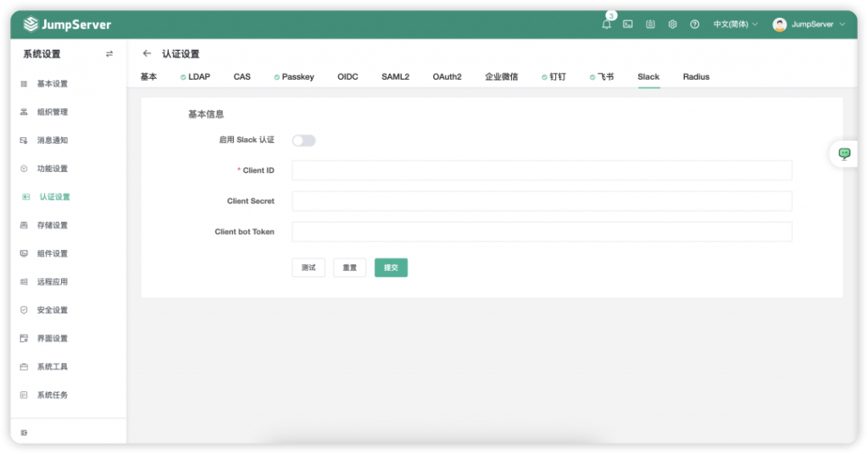Focus the Client bot Token field

pyautogui.click(x=542, y=232)
